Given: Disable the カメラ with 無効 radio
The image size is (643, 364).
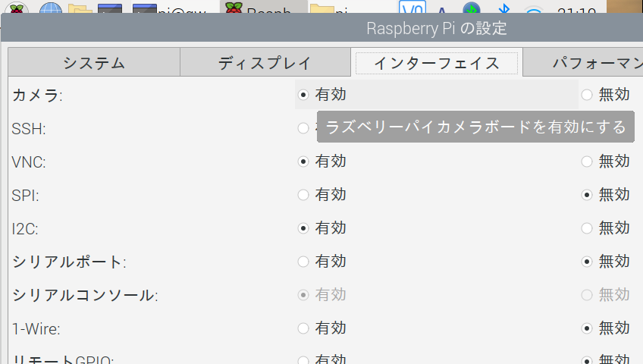Looking at the screenshot, I should 587,95.
